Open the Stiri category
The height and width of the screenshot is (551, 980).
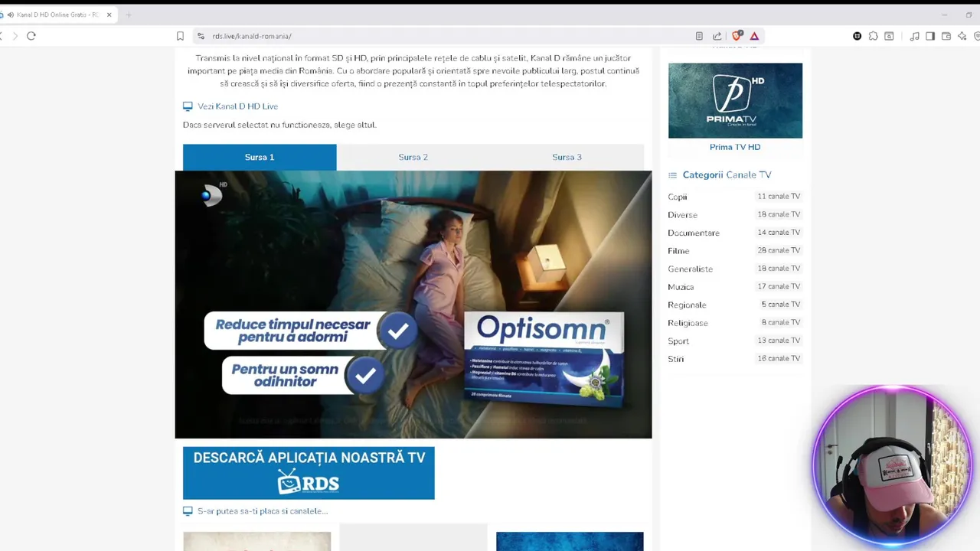click(x=676, y=359)
